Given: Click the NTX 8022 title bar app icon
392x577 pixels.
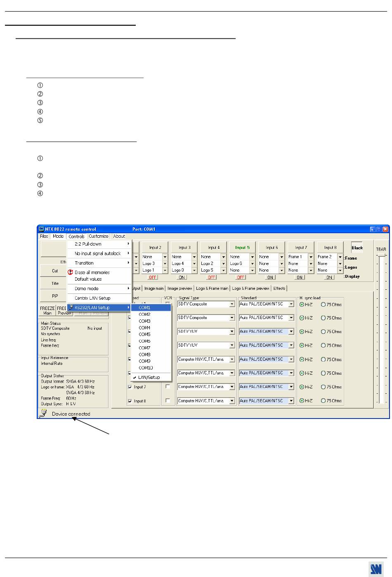Looking at the screenshot, I should pos(41,229).
